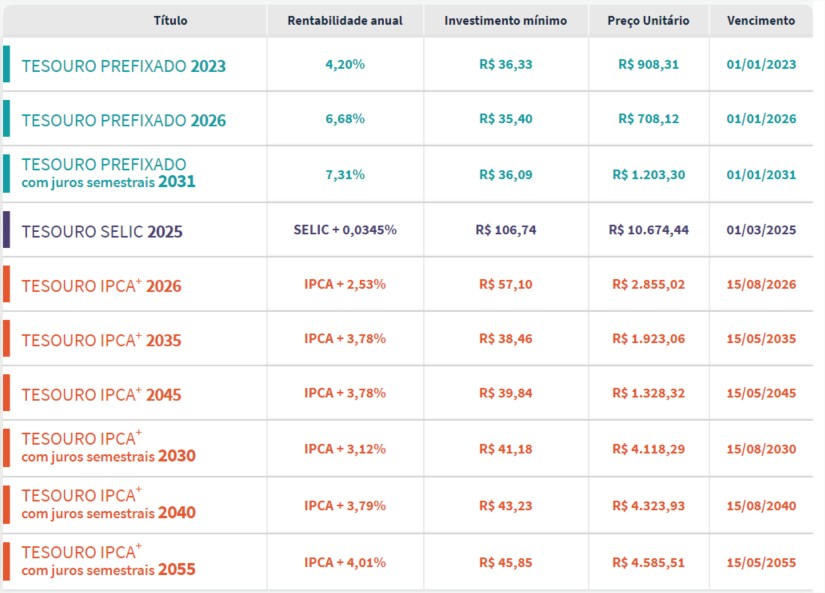The width and height of the screenshot is (825, 593).
Task: Click the 4,20% annual return value
Action: coord(345,64)
